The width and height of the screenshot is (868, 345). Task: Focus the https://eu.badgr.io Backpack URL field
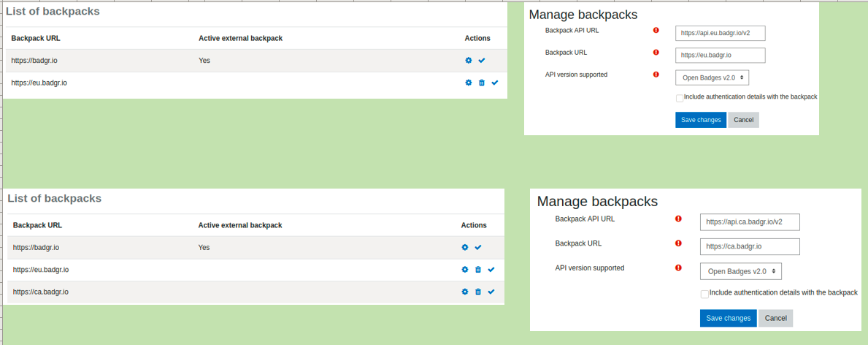click(x=721, y=56)
